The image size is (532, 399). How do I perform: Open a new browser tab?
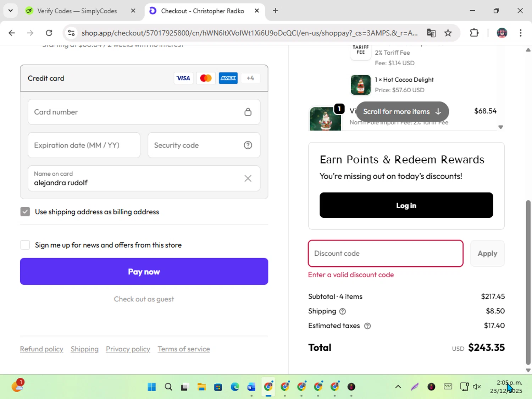click(x=275, y=11)
